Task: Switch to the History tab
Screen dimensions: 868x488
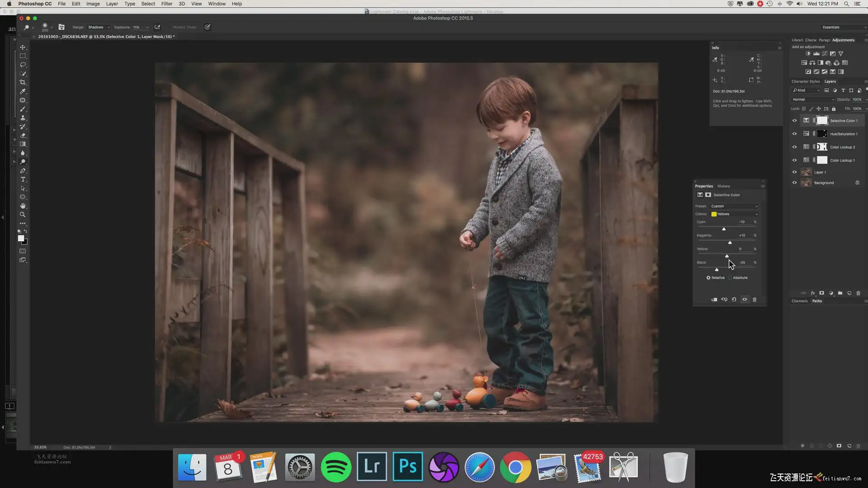Action: pyautogui.click(x=723, y=186)
